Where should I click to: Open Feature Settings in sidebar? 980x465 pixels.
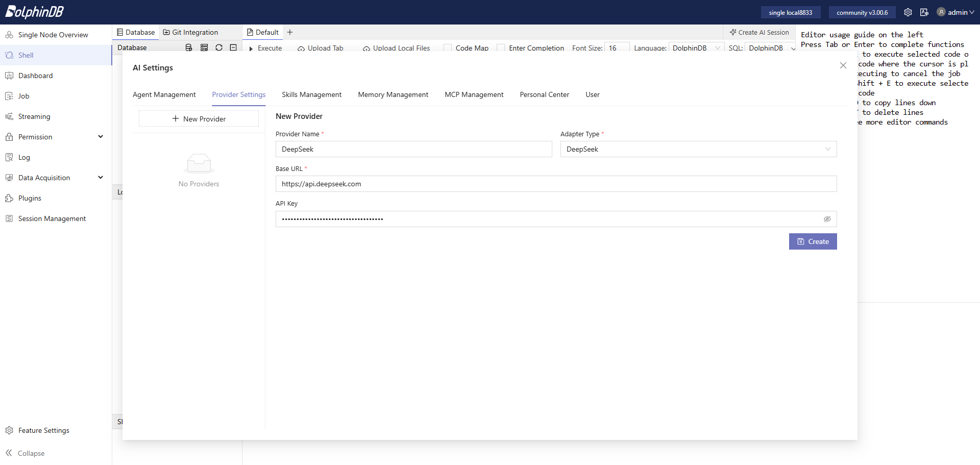[56, 430]
